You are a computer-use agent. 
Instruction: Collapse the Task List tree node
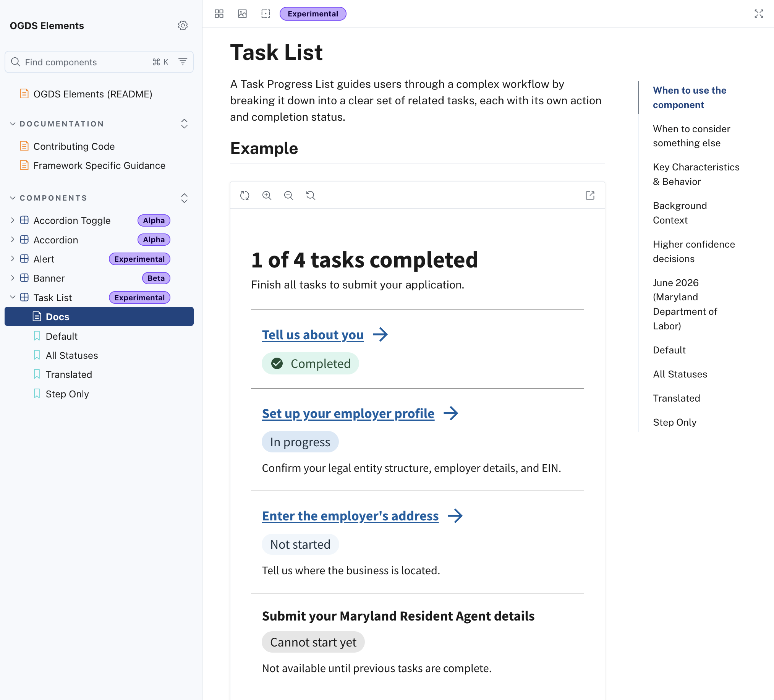point(13,297)
